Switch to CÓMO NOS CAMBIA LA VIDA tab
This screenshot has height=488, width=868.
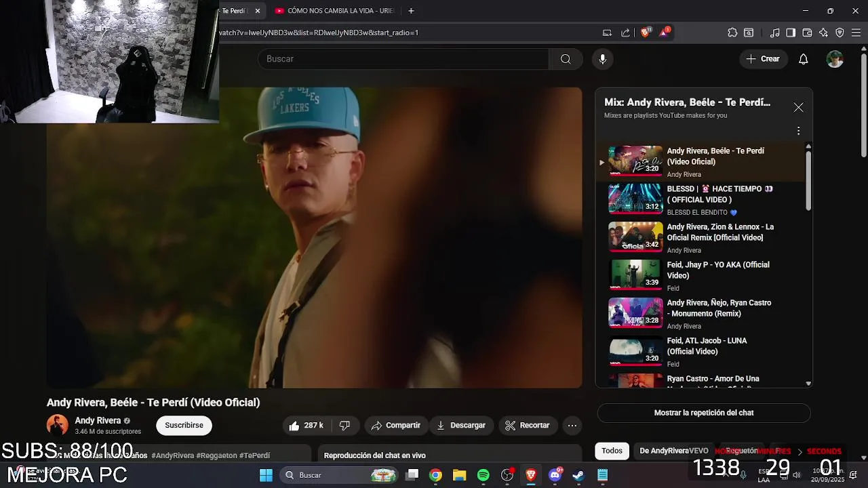pyautogui.click(x=336, y=11)
